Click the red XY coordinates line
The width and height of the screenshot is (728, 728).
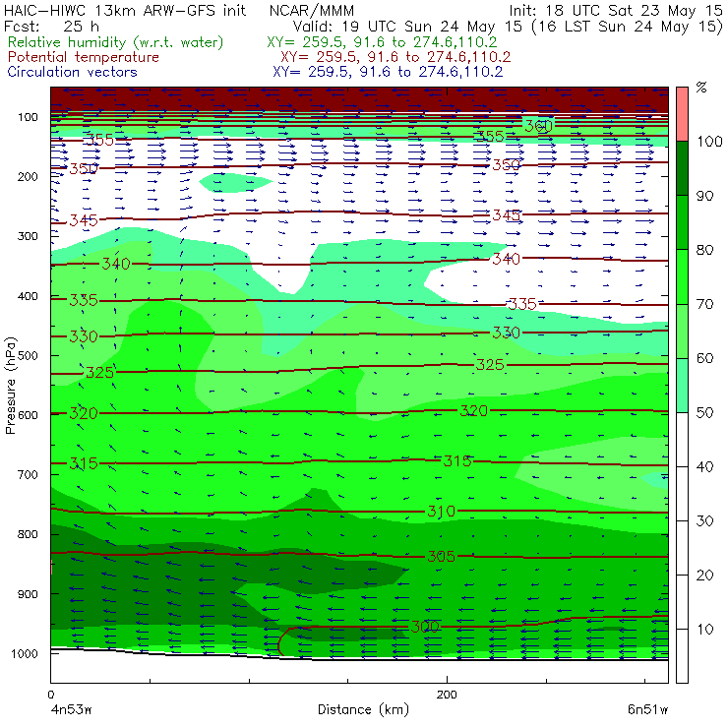[x=395, y=57]
